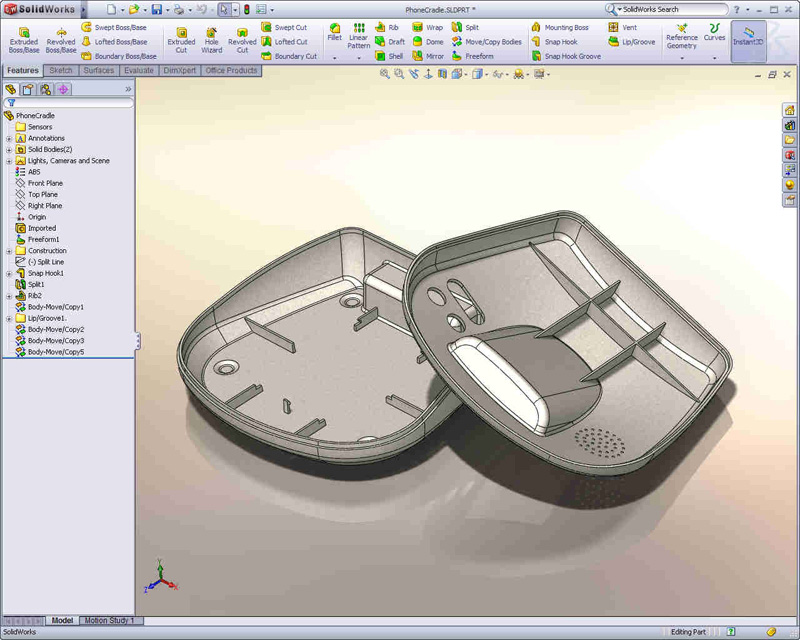Screen dimensions: 800x640
Task: Click the Move/Copy Bodies button
Action: (486, 42)
